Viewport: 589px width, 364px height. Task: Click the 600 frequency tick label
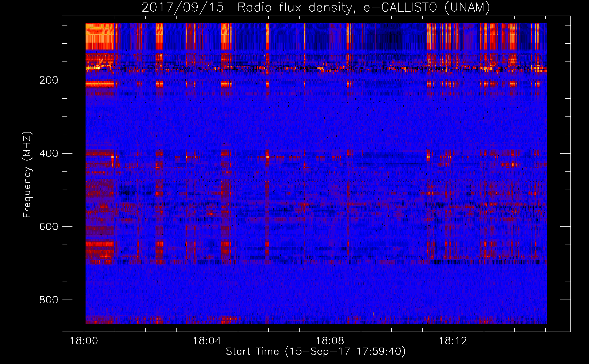pos(49,227)
